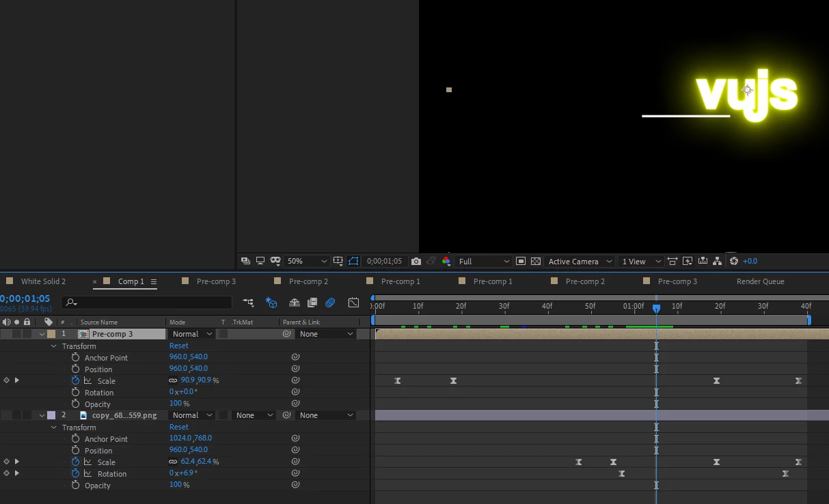Click the 0x+6.9° rotation value

[x=183, y=473]
